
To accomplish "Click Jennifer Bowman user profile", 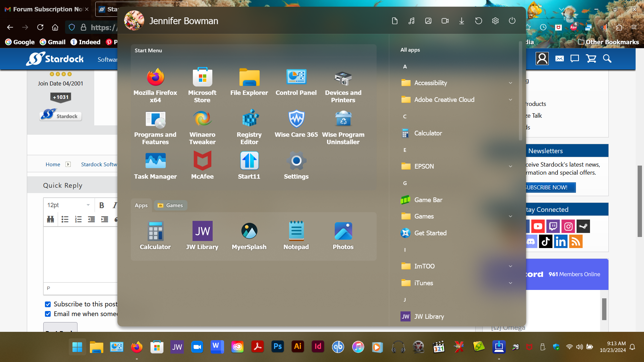I will [171, 21].
